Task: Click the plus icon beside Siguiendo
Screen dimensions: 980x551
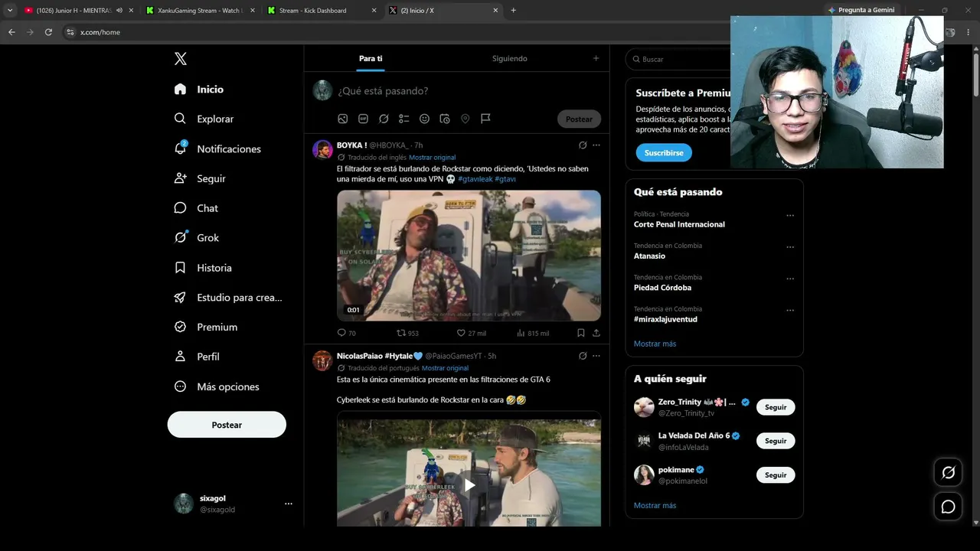Action: point(596,58)
